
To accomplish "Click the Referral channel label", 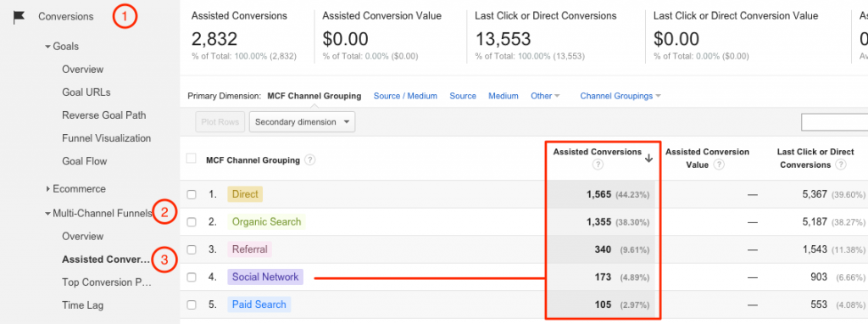I will (249, 249).
